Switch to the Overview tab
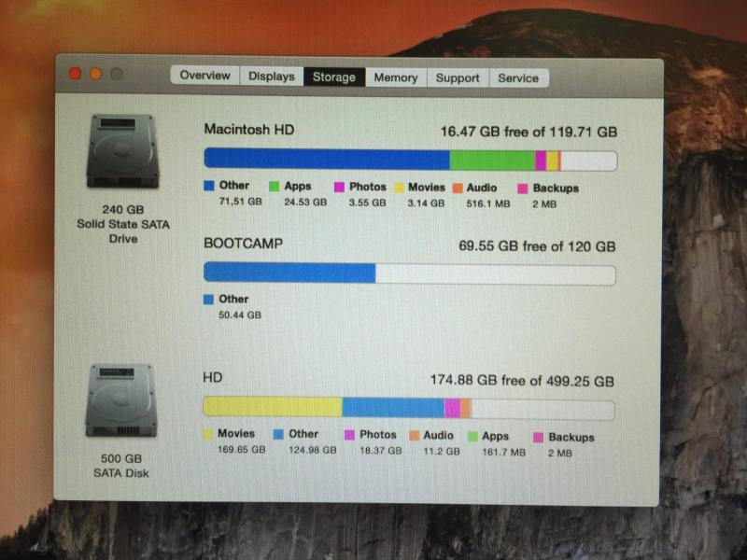The image size is (747, 560). click(x=204, y=76)
